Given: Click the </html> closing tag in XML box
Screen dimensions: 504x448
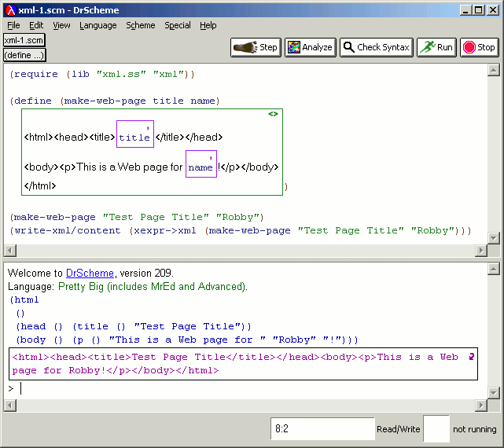Looking at the screenshot, I should (x=40, y=185).
